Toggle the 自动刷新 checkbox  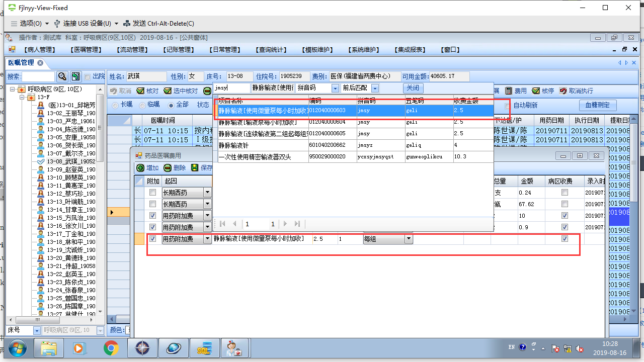click(507, 105)
